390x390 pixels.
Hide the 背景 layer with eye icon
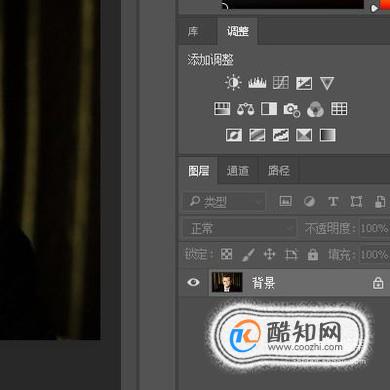(x=193, y=282)
